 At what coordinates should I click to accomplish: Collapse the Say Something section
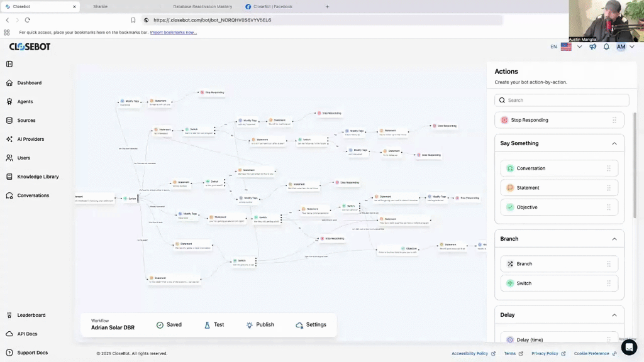point(614,144)
